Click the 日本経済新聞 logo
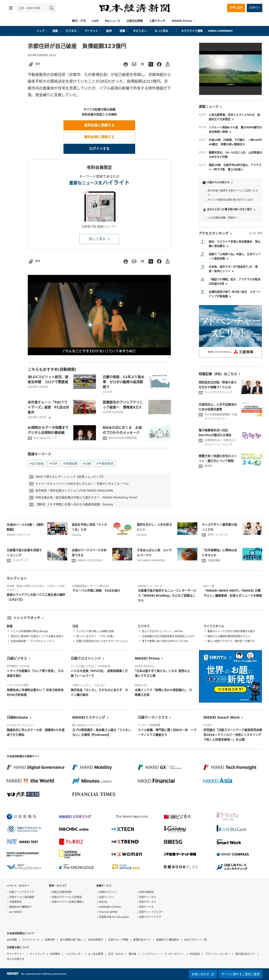 tap(134, 8)
